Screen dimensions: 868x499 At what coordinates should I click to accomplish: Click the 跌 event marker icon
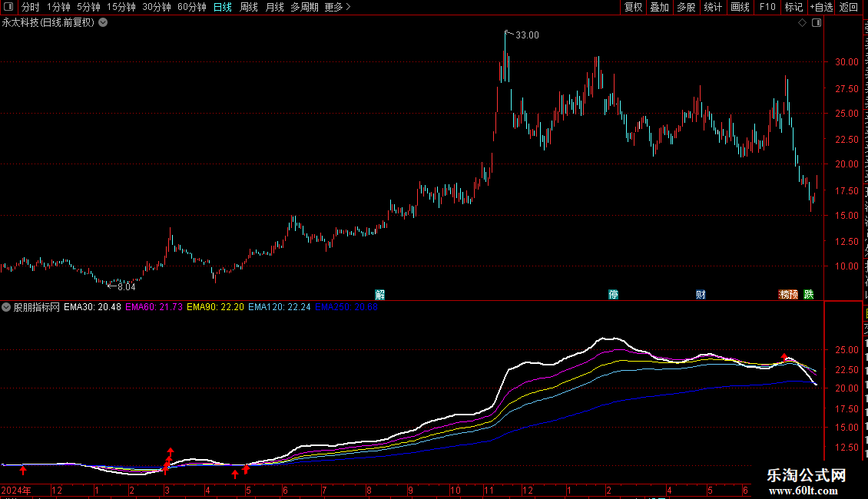809,294
